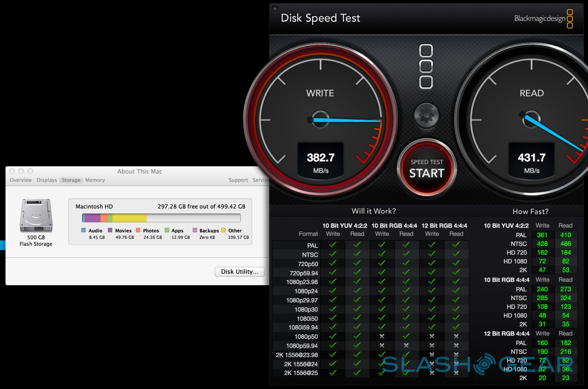Click the Support link
Screen dimensions: 588x389
coord(238,180)
